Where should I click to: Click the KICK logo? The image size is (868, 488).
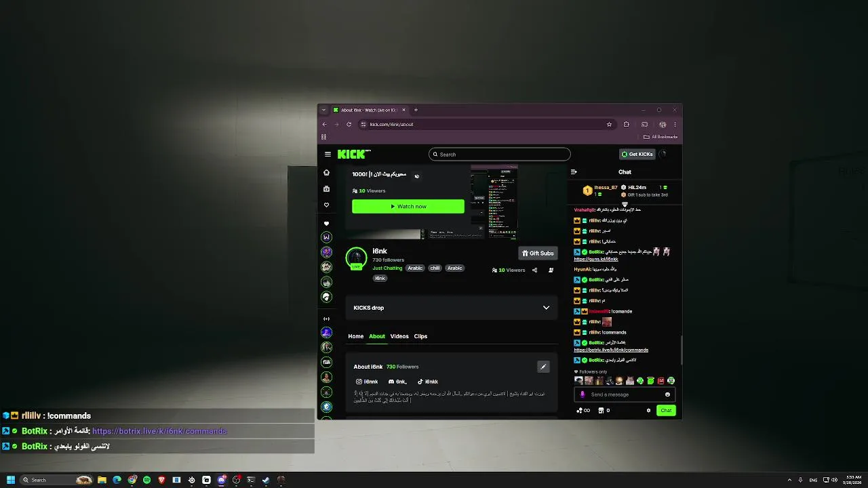[x=354, y=155]
